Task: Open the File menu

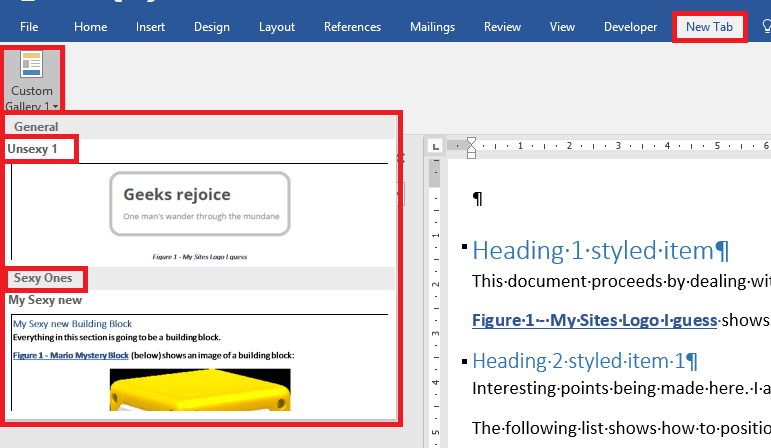Action: [30, 27]
